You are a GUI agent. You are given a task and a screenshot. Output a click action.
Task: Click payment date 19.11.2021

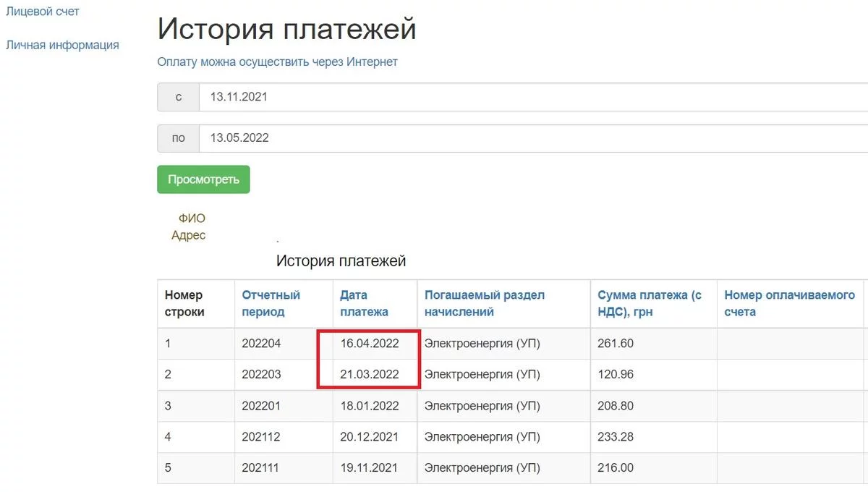pos(370,468)
